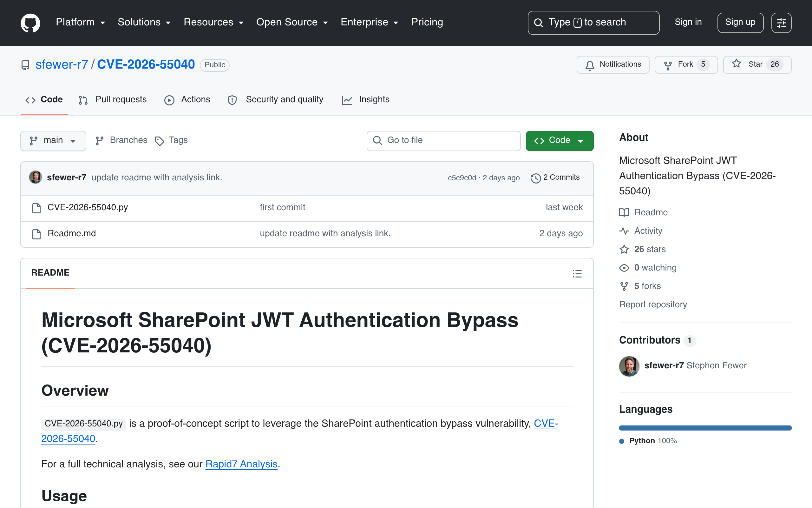Image resolution: width=812 pixels, height=508 pixels.
Task: Click the Star icon button
Action: tap(737, 64)
